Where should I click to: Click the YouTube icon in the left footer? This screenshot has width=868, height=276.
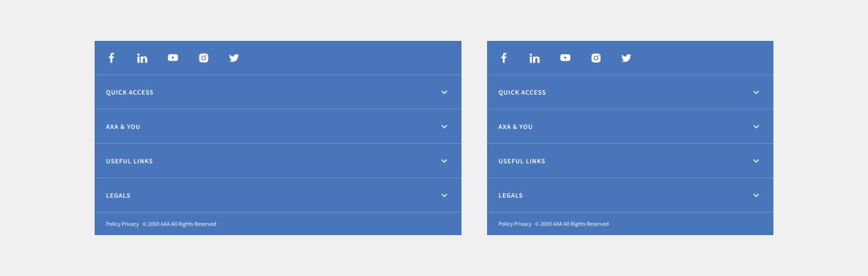[173, 57]
